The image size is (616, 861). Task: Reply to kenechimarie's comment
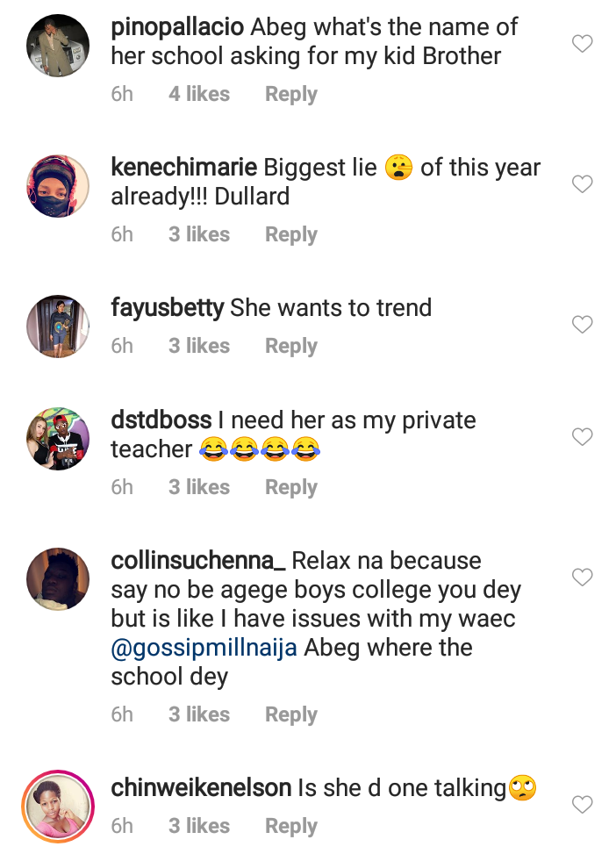290,234
